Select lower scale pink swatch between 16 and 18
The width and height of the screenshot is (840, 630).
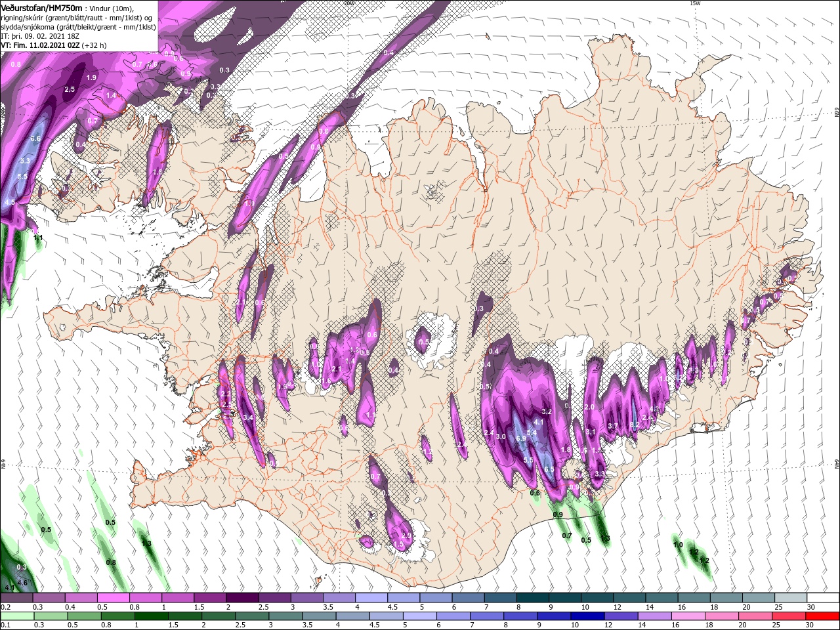689,616
